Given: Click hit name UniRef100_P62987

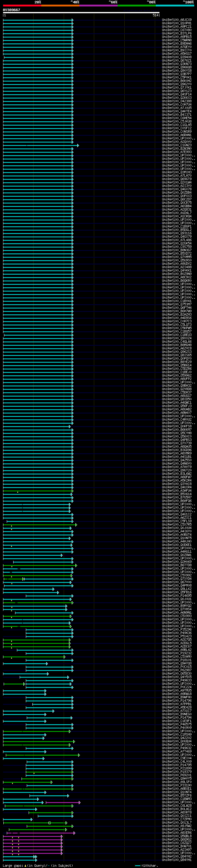Looking at the screenshot, I should [x=177, y=670].
